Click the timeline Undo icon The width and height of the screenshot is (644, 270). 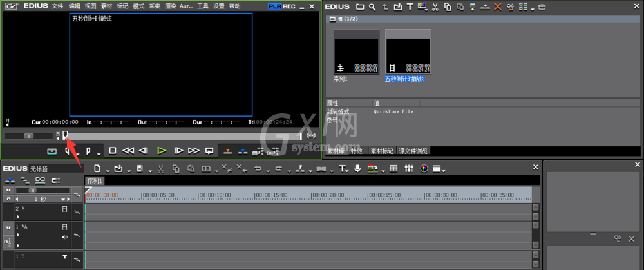tap(258, 168)
